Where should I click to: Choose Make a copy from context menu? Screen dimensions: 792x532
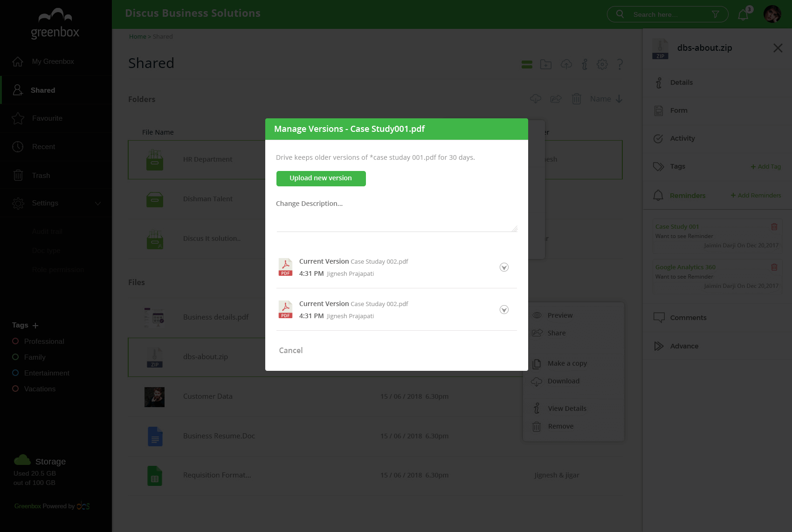(567, 363)
